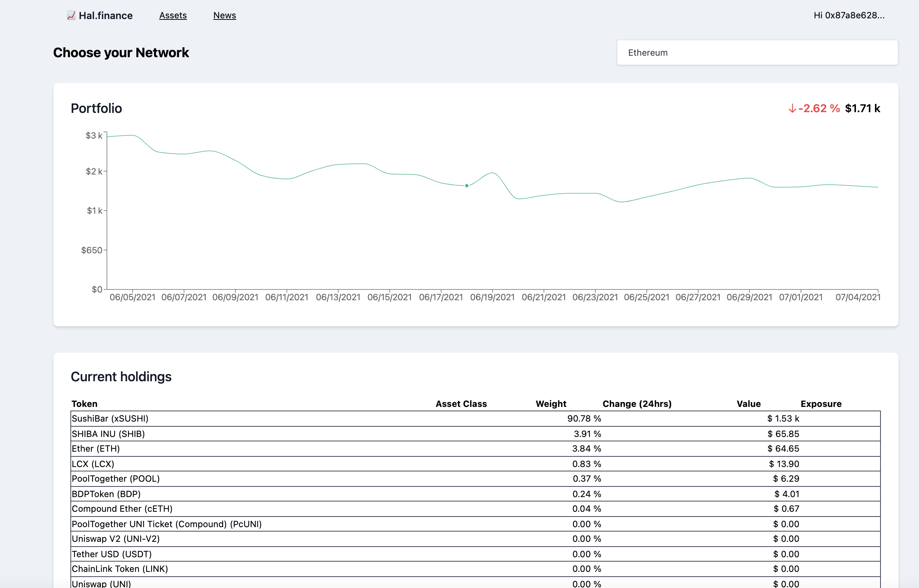Click the $3 k y-axis label

(94, 136)
